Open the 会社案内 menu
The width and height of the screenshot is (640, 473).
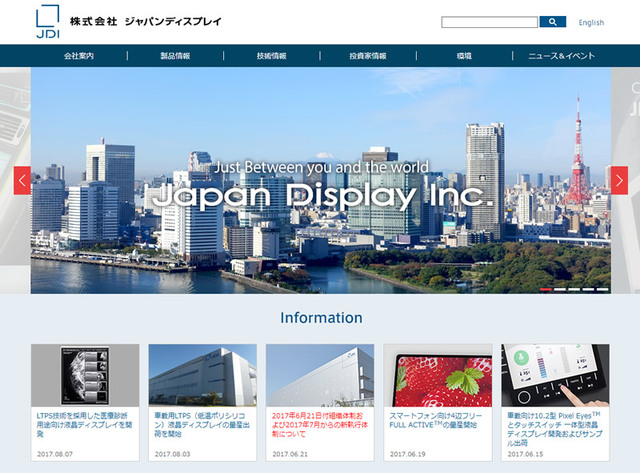pos(79,56)
